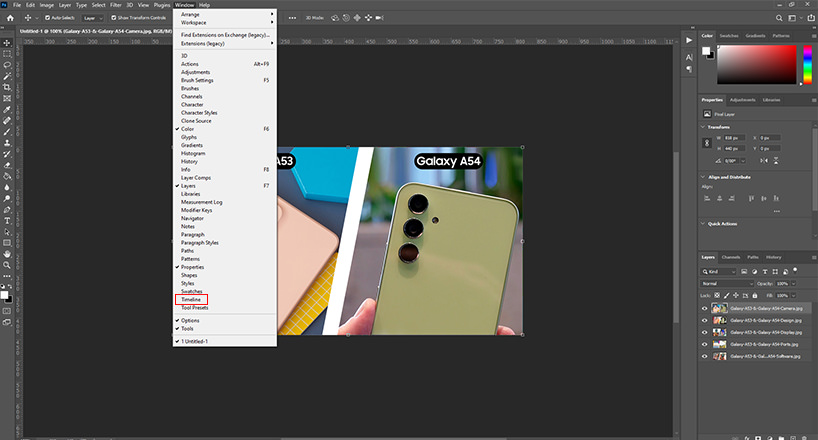The image size is (818, 440).
Task: Click the Play actions panel icon
Action: (x=689, y=40)
